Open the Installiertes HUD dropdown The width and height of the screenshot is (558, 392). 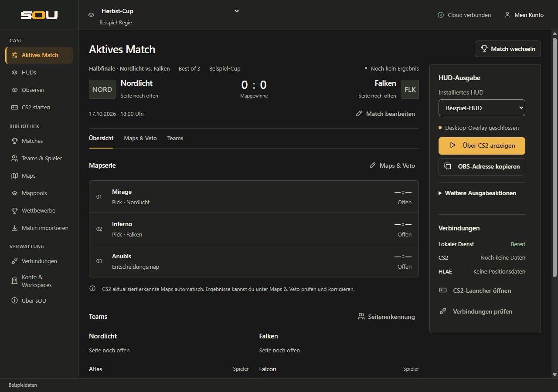click(482, 108)
